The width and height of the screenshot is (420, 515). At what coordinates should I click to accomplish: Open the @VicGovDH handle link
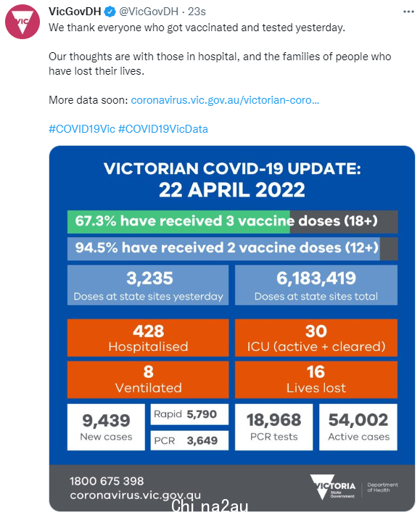[x=149, y=12]
